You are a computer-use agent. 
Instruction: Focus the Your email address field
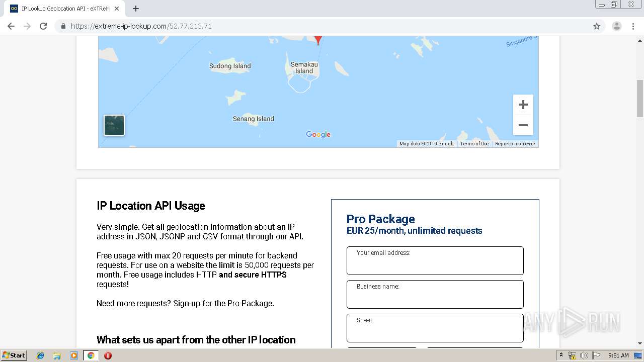[x=435, y=260]
